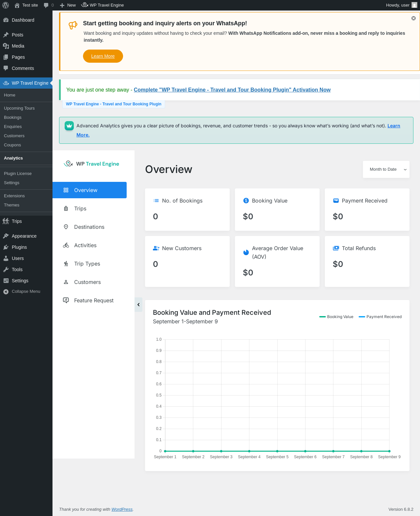Click the Posts pin icon
The width and height of the screenshot is (420, 516).
(x=6, y=35)
